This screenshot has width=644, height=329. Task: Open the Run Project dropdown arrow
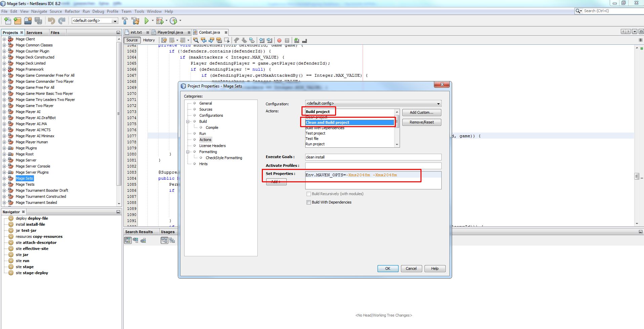click(153, 21)
